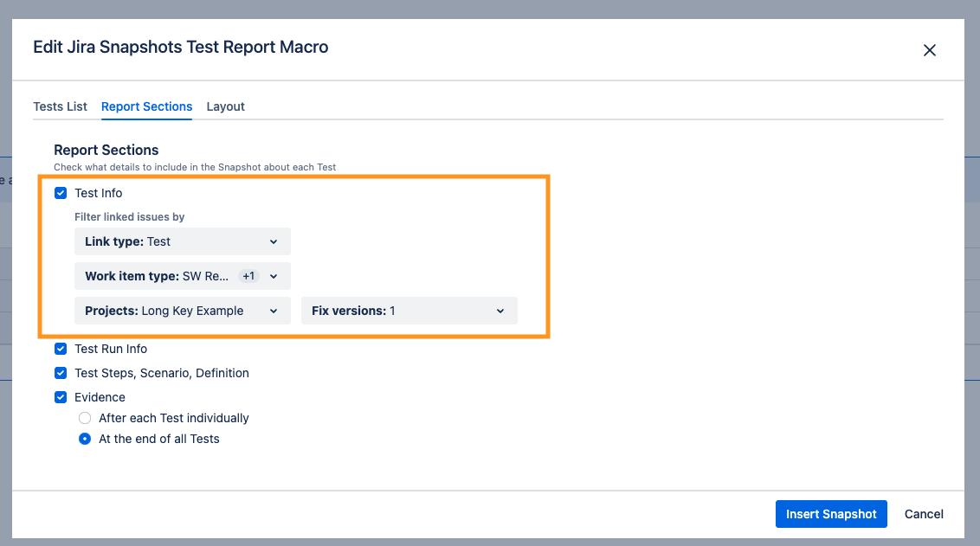Click the Check what details to include description
Viewport: 980px width, 546px height.
coord(195,167)
